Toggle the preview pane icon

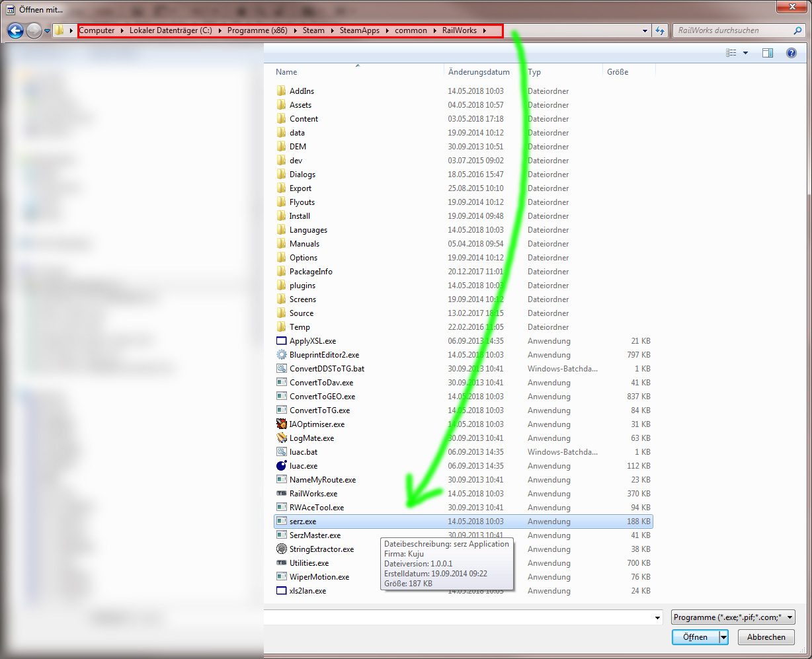(768, 53)
